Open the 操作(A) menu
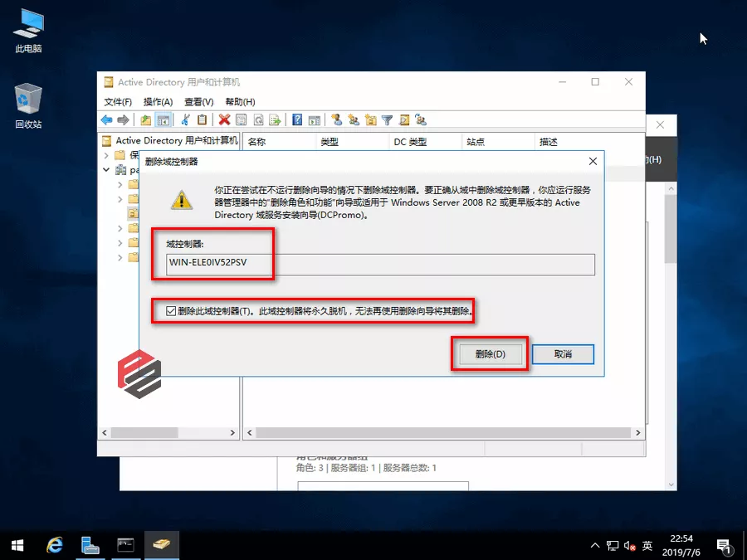The width and height of the screenshot is (747, 560). pos(158,101)
